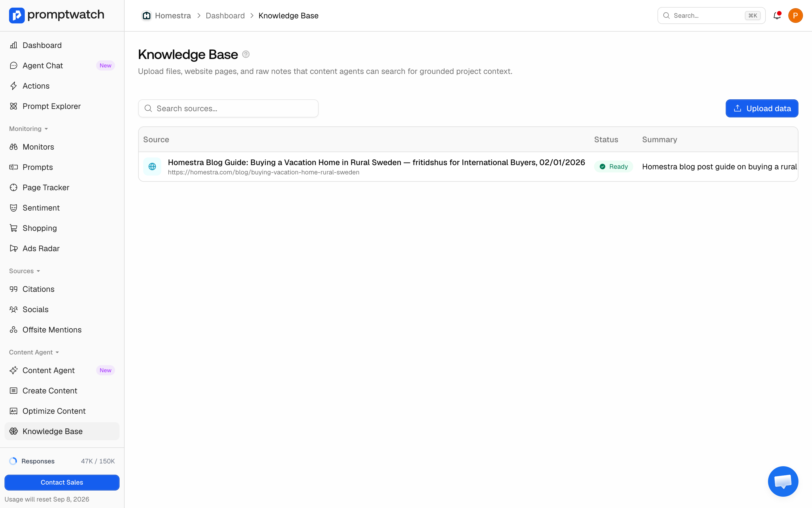Focus the global Search field
Screen dimensions: 812x508
pos(711,16)
